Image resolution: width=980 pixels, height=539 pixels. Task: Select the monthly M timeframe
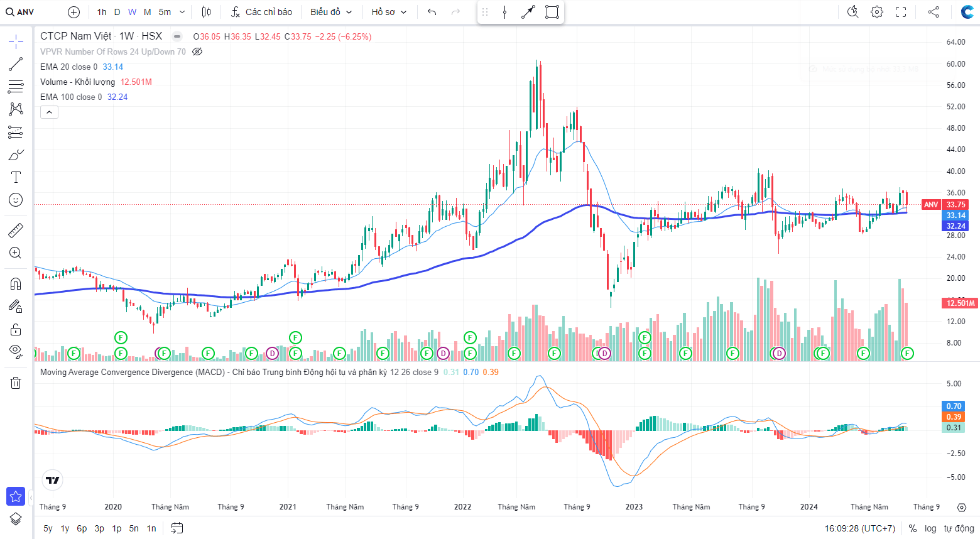coord(147,12)
